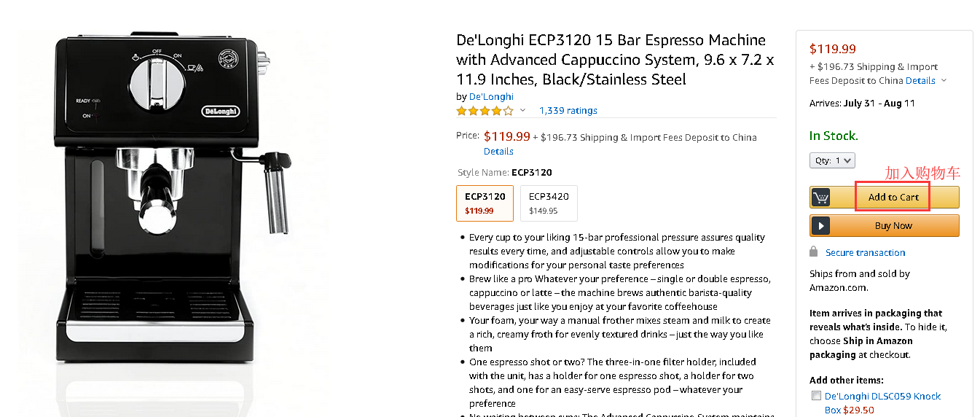Click the play arrow icon on Buy Now

820,226
